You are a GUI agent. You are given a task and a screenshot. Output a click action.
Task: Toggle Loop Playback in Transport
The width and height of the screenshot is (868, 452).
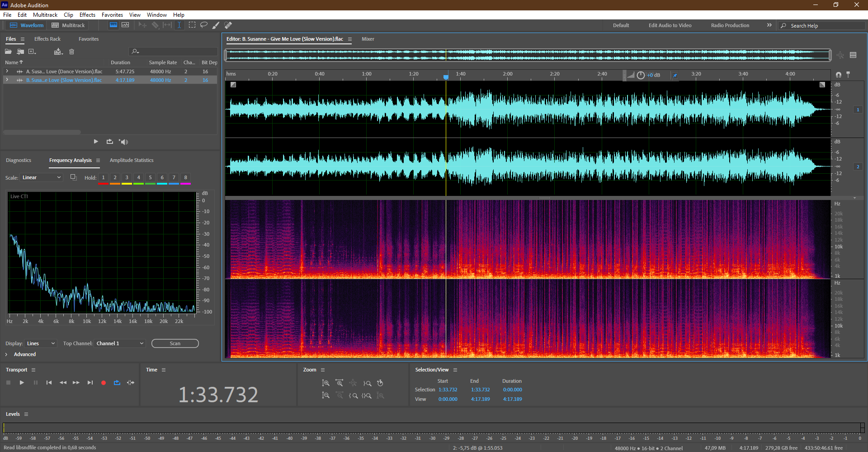point(117,383)
